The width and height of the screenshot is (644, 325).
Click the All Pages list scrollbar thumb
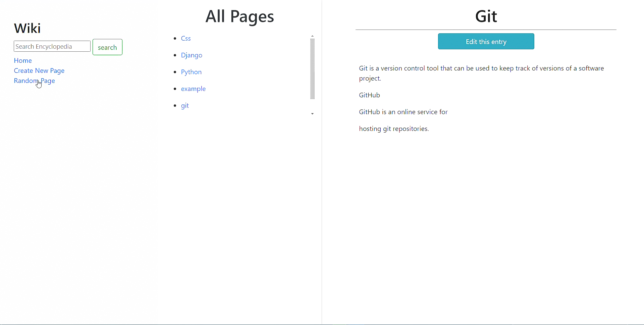(312, 69)
